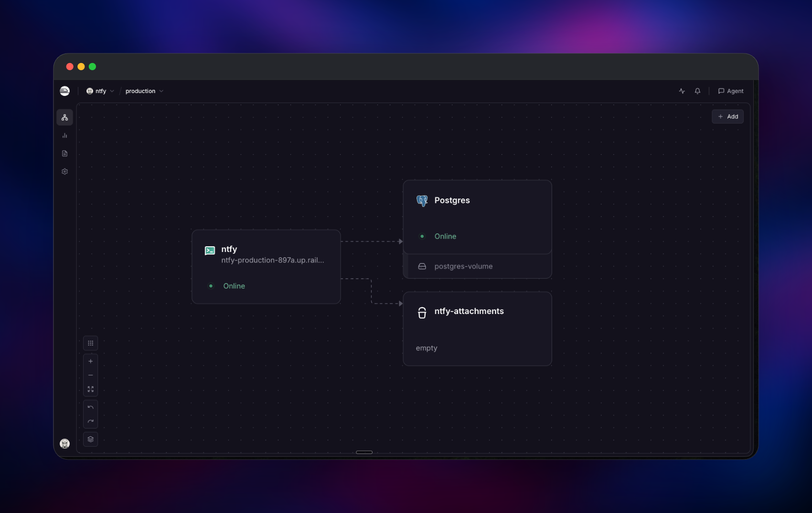This screenshot has height=513, width=812.
Task: Click the 'empty' label in ntfy-attachments
Action: pyautogui.click(x=427, y=348)
